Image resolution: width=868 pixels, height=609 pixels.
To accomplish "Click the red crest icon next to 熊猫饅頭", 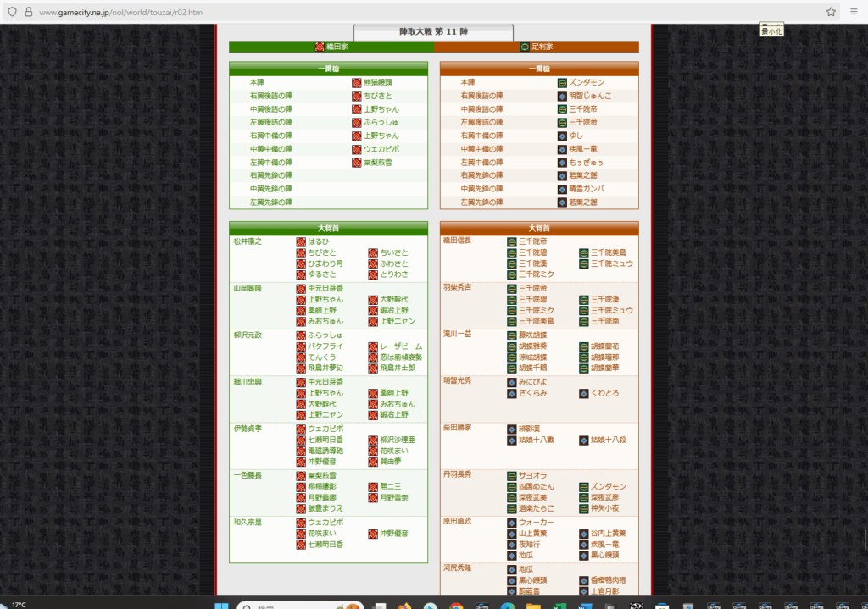I will [x=357, y=83].
